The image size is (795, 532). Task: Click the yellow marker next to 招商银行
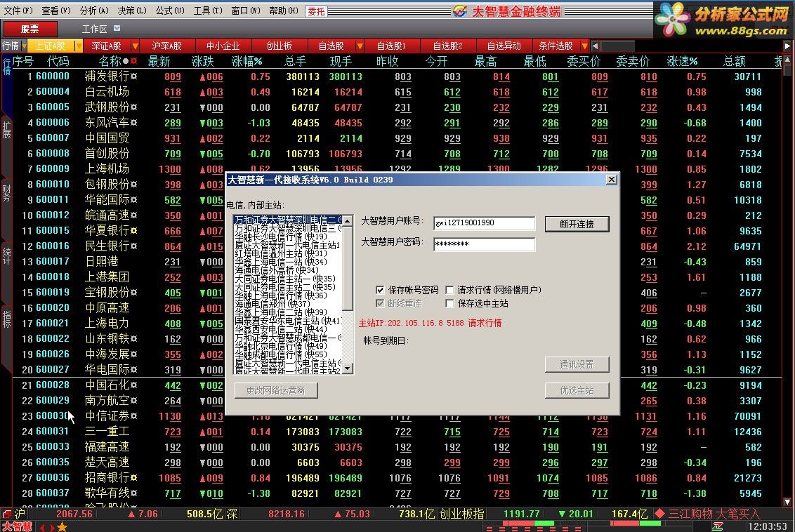[134, 477]
